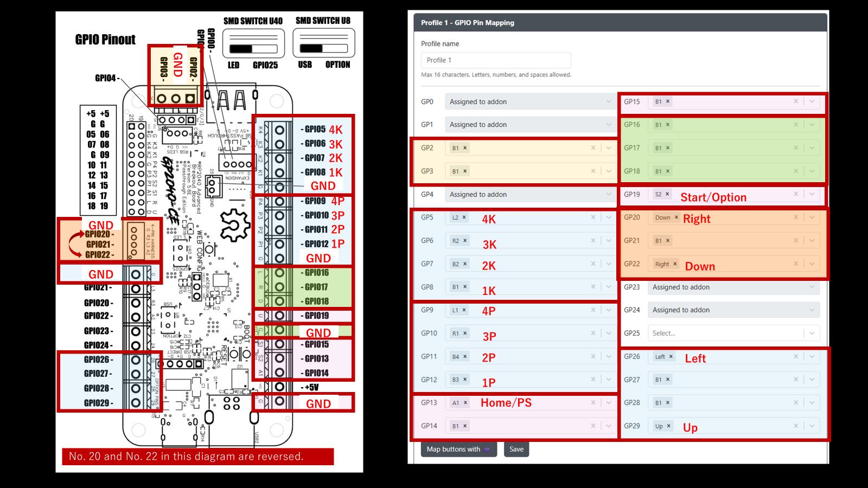
Task: Remove the Left tag from GP26
Action: coord(671,357)
